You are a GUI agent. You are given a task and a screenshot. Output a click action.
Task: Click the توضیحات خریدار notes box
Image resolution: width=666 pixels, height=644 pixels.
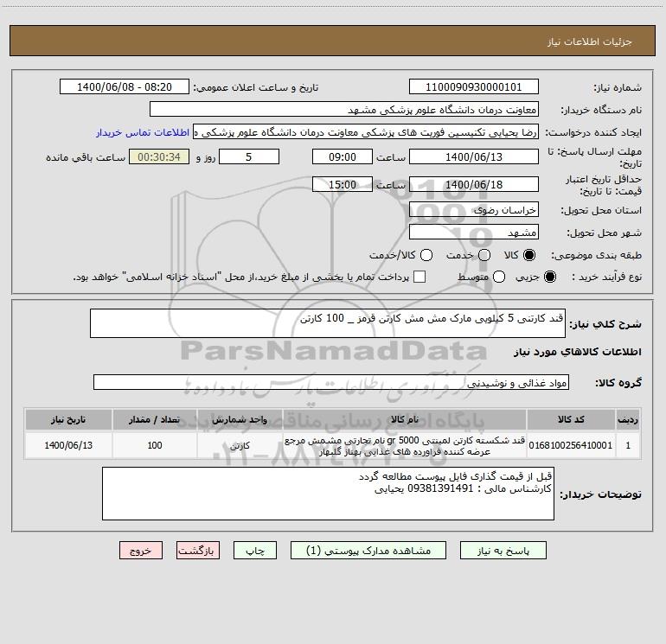(x=328, y=494)
